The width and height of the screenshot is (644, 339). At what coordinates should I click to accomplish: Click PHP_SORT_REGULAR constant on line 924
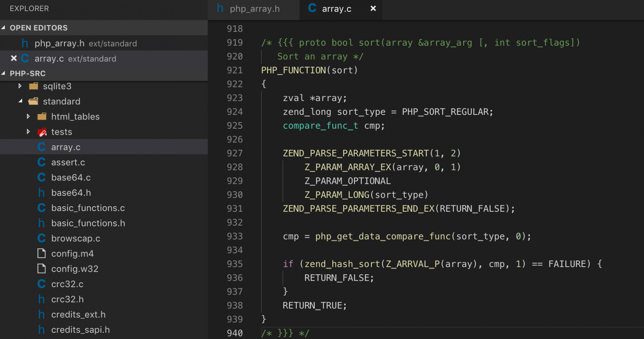click(445, 112)
